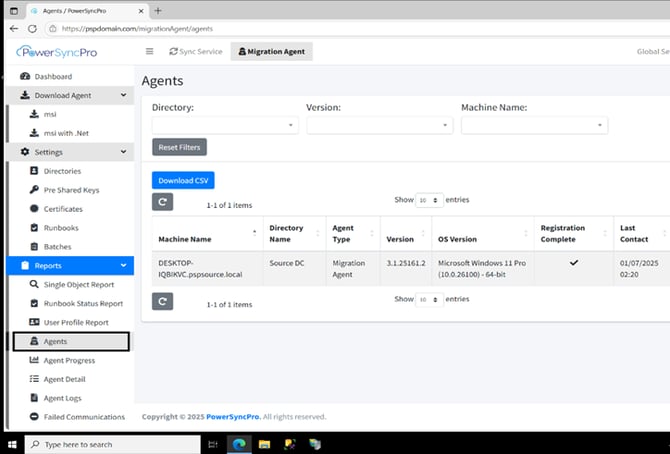Click the msi download icon
The image size is (670, 454).
(x=34, y=114)
